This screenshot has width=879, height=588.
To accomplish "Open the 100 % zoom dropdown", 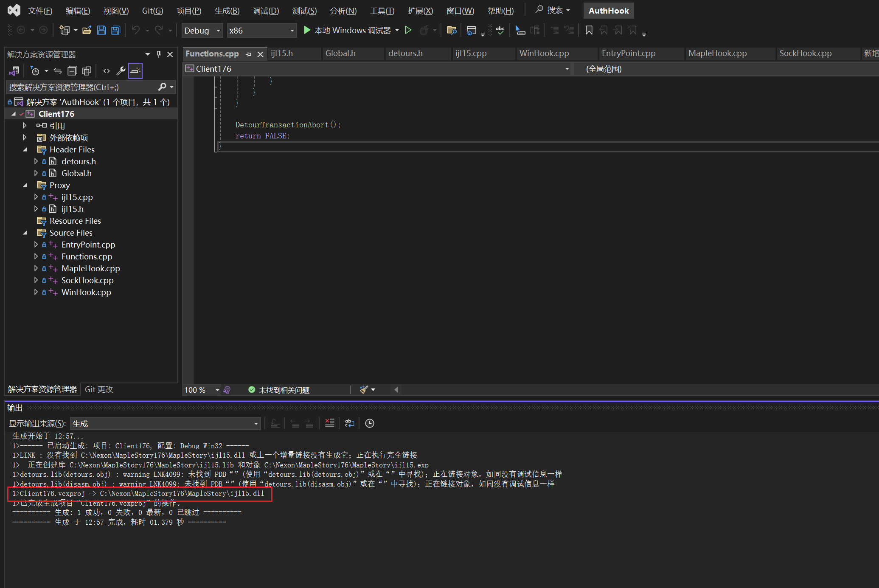I will [201, 390].
